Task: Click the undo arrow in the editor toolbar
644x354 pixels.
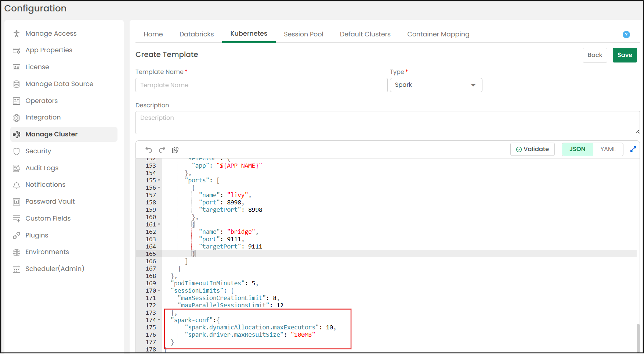Action: pyautogui.click(x=148, y=150)
